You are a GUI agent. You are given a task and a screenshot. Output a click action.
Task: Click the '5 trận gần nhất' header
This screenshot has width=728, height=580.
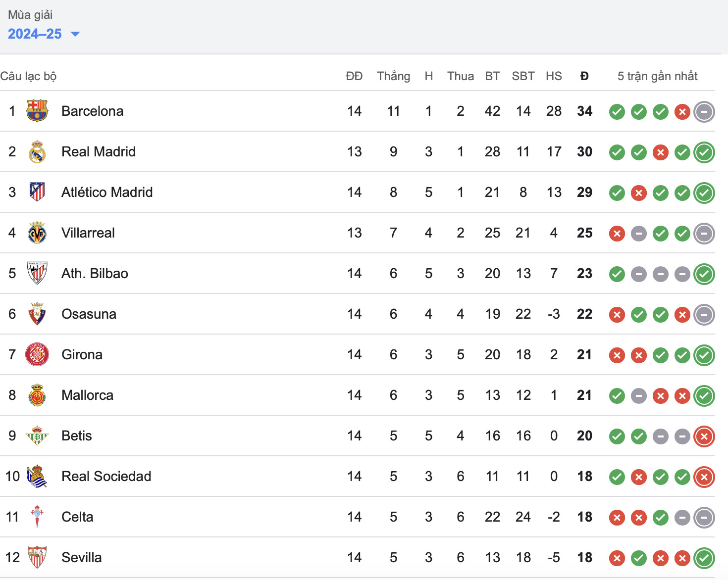click(x=657, y=76)
